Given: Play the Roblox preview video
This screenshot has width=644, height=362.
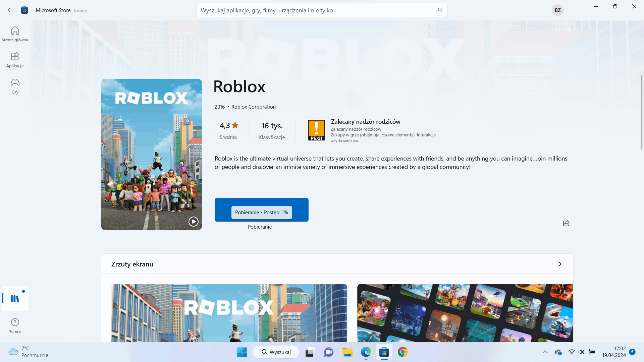Looking at the screenshot, I should tap(193, 221).
